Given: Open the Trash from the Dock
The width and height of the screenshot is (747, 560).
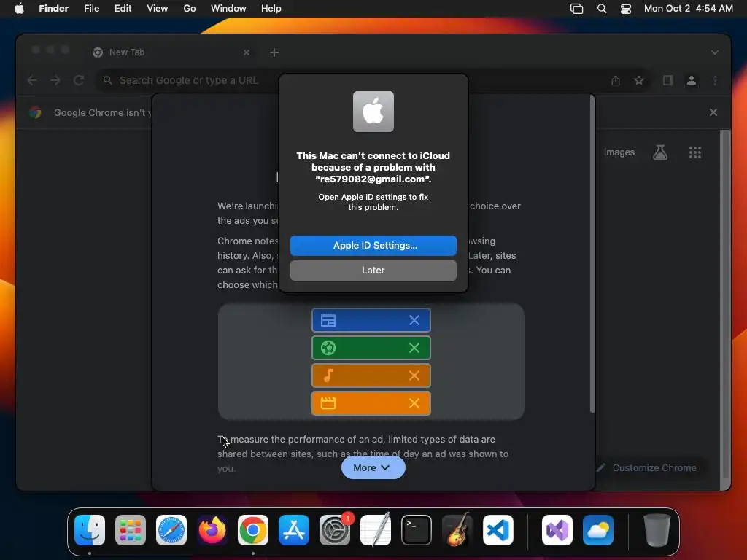Looking at the screenshot, I should pyautogui.click(x=657, y=530).
